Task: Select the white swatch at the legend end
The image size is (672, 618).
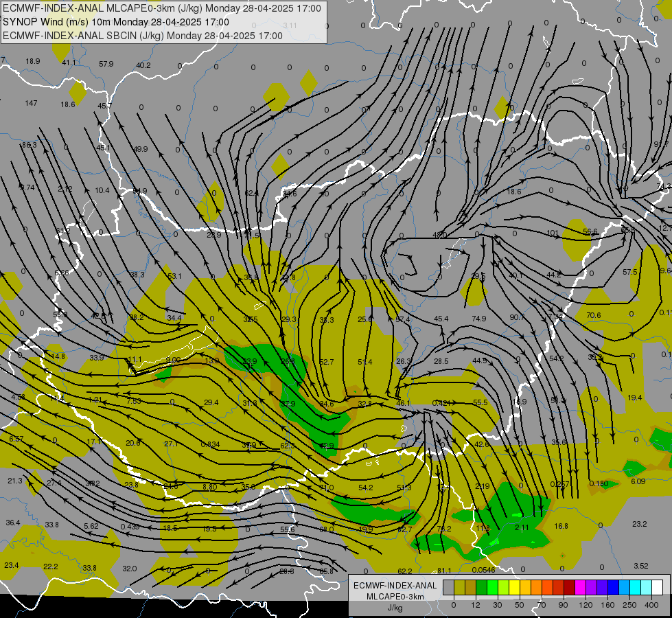Action: pos(658,587)
